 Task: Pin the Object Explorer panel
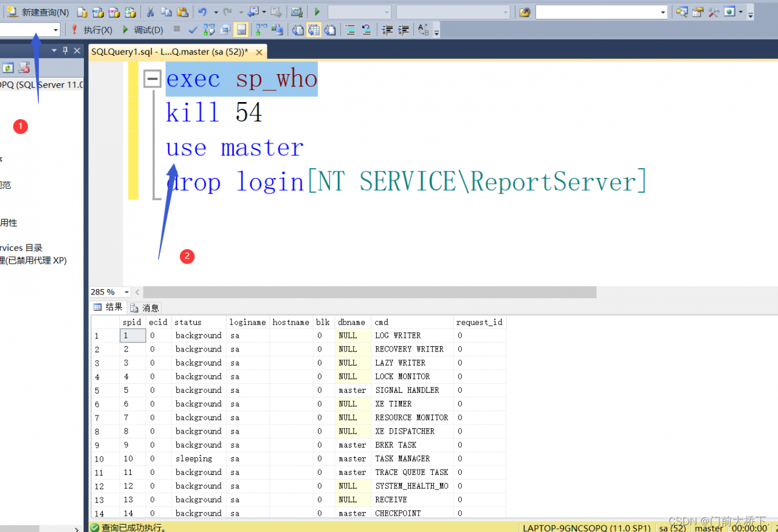(x=66, y=51)
